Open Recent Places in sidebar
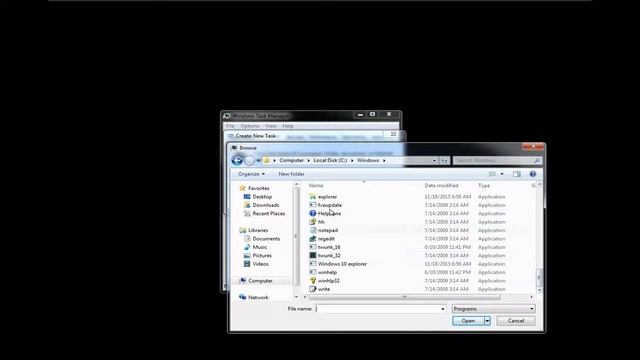This screenshot has width=640, height=360. 269,213
